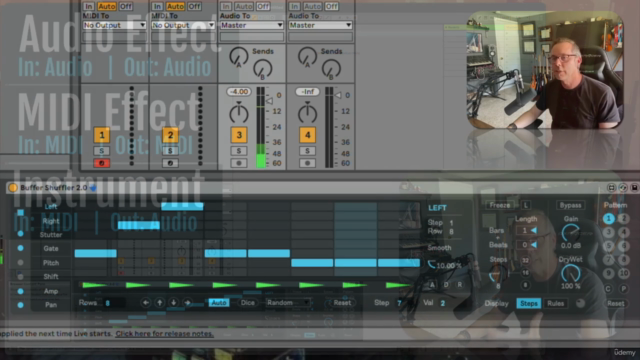Click the Gain knob
This screenshot has width=640, height=360.
tap(571, 233)
